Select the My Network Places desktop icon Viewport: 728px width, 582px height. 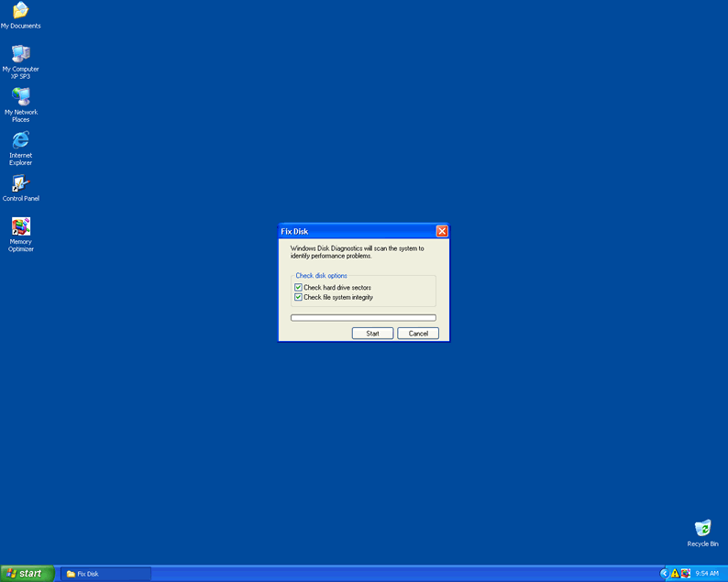[x=20, y=97]
